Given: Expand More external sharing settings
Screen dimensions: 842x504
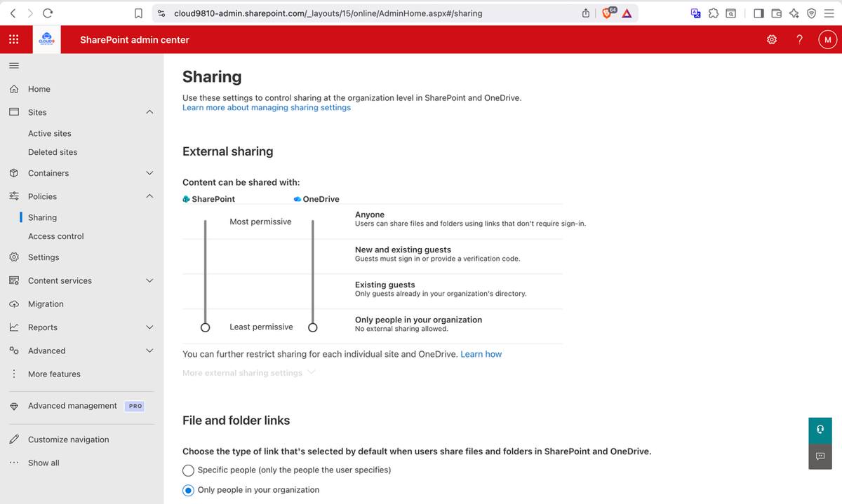Looking at the screenshot, I should pyautogui.click(x=249, y=373).
